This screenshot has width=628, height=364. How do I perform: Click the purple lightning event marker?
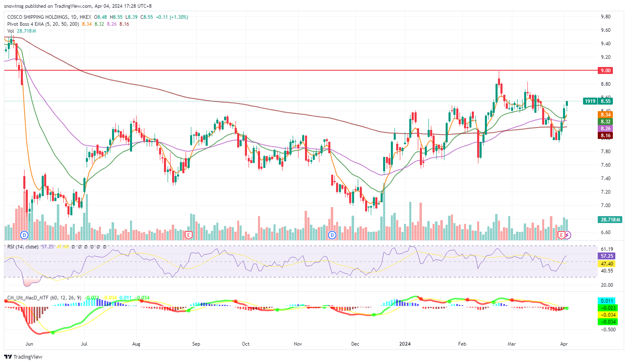click(x=567, y=235)
